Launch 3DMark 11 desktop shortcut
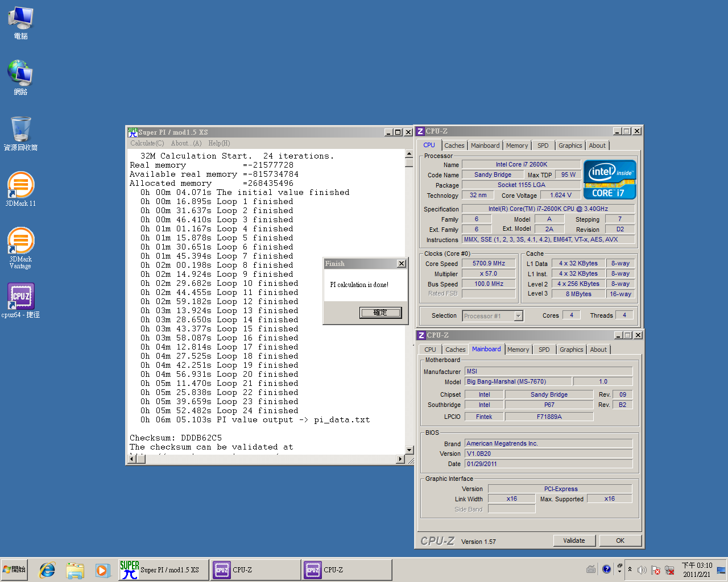This screenshot has height=582, width=728. [x=20, y=189]
